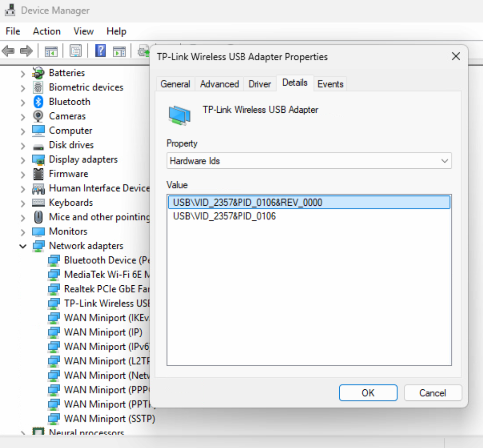Select WAN Miniport (IPv6) in tree
Screen dimensions: 483x448
click(107, 346)
